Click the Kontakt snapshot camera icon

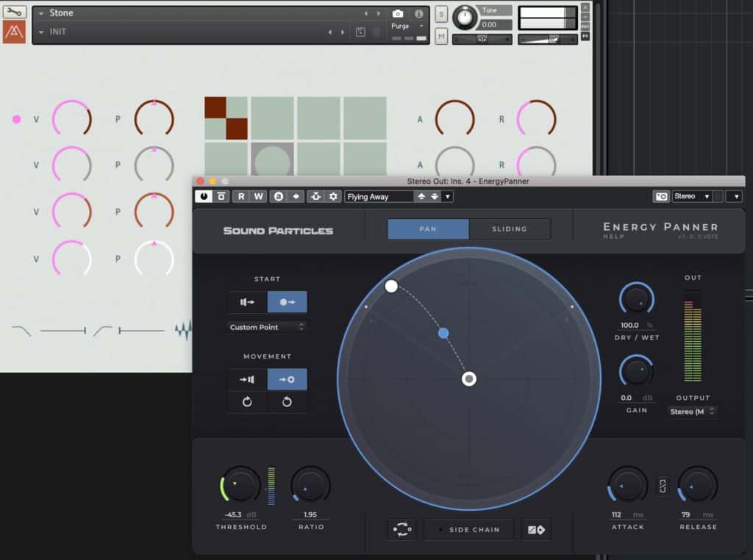click(x=398, y=13)
